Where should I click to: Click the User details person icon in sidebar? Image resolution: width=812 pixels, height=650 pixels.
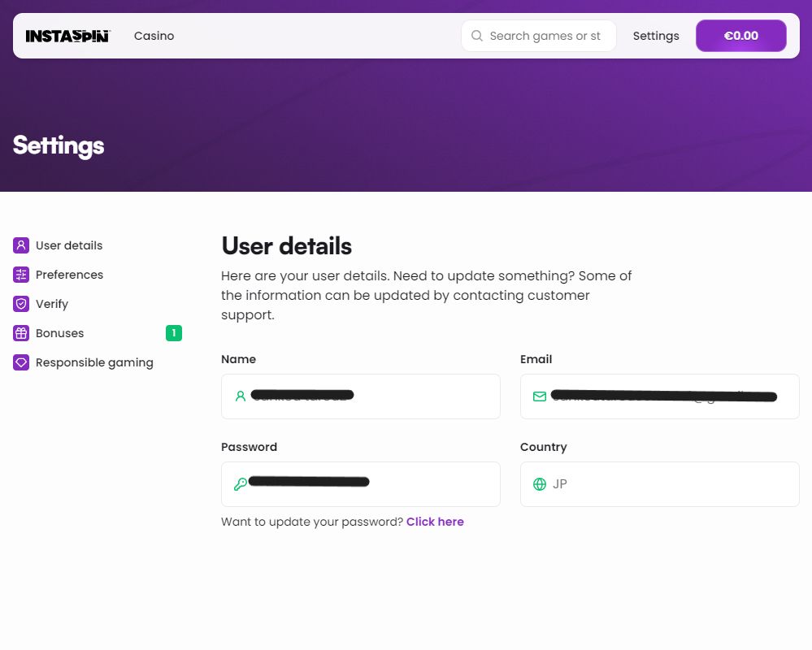21,245
